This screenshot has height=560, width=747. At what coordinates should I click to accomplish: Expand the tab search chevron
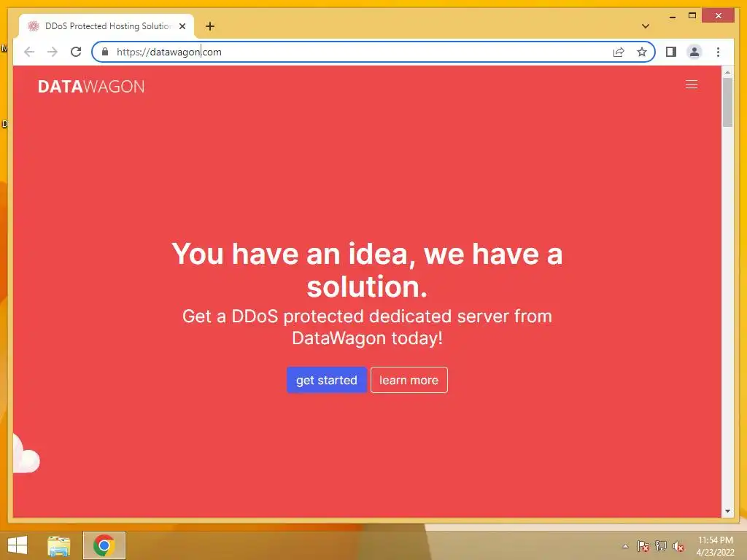pos(646,26)
